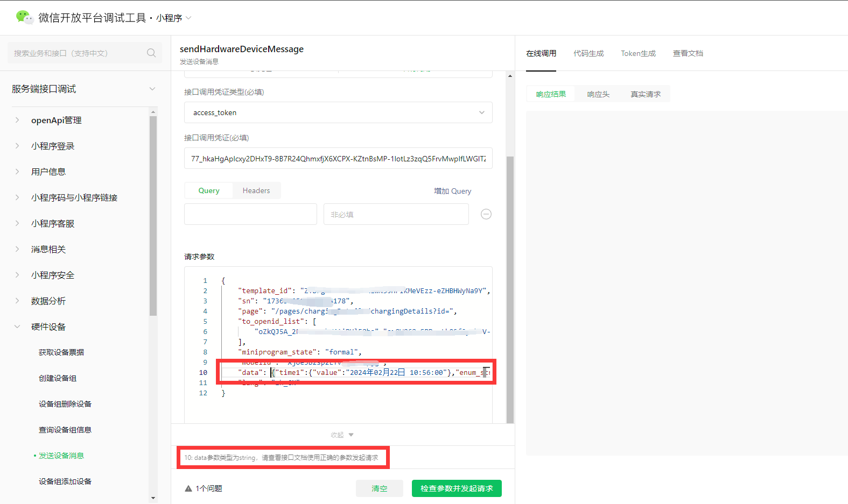Viewport: 848px width, 504px height.
Task: Click the data parameter error message
Action: click(x=281, y=458)
